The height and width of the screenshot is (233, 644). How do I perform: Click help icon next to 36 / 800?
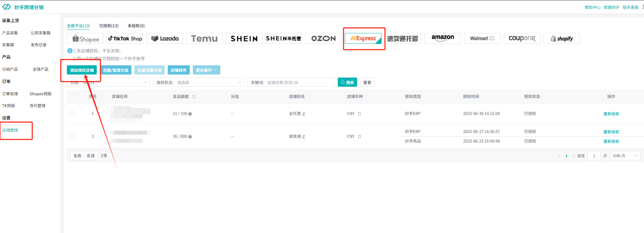coord(190,137)
